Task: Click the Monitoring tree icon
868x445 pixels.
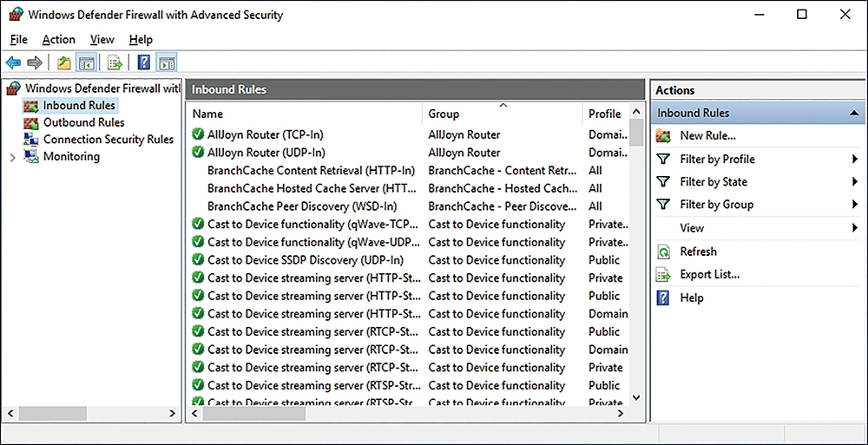Action: tap(31, 156)
